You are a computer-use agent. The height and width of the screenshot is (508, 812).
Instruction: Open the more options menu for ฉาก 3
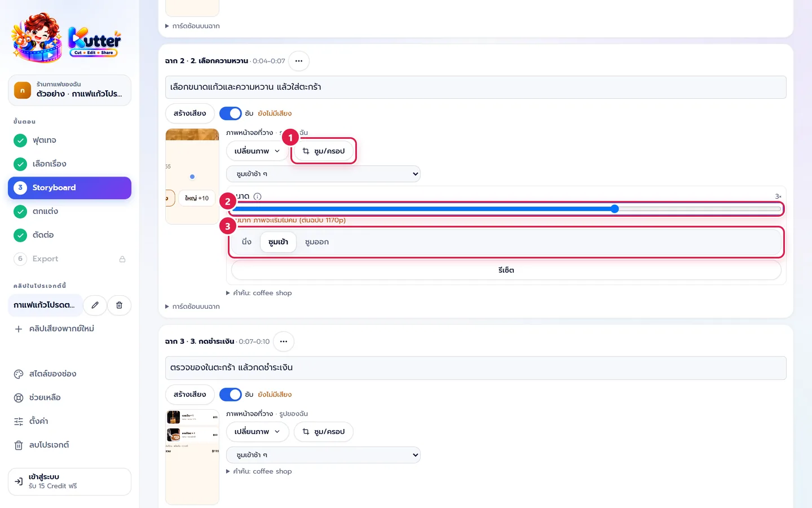coord(284,341)
